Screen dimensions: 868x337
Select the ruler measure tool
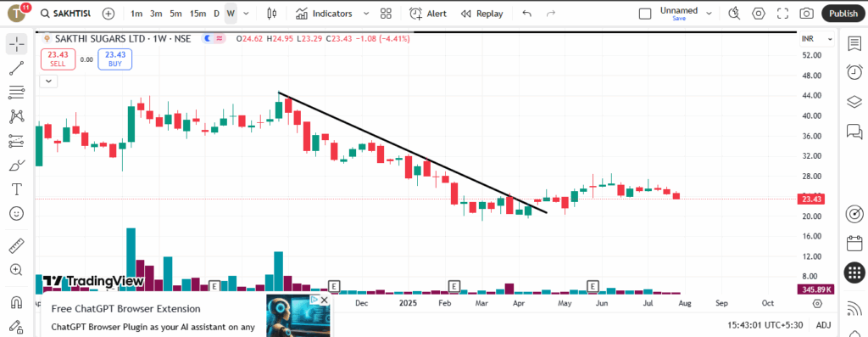[17, 245]
